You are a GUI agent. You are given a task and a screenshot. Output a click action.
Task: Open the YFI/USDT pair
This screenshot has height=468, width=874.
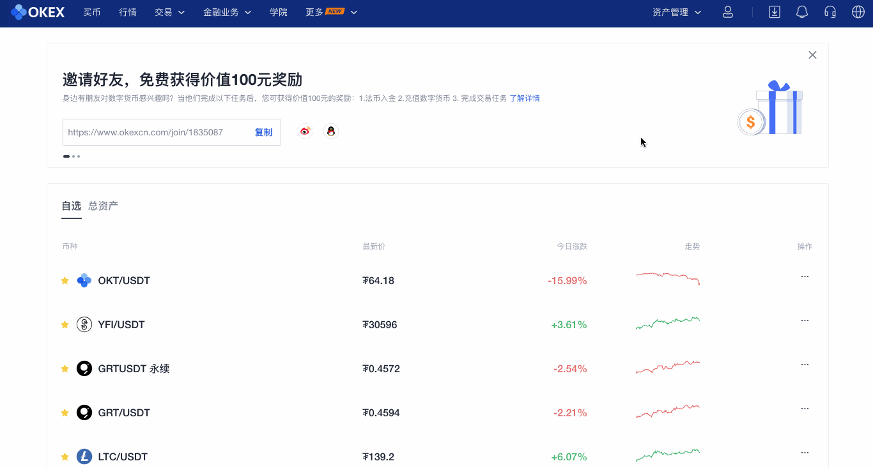(121, 324)
